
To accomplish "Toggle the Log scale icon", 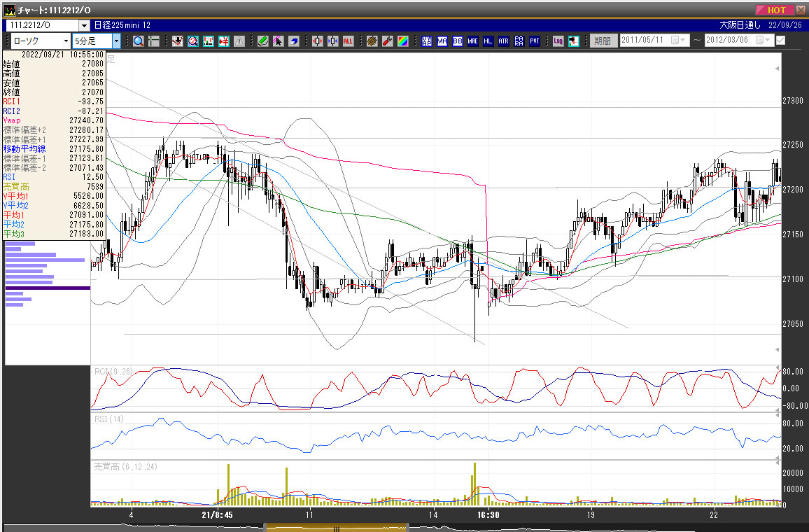I will point(558,41).
